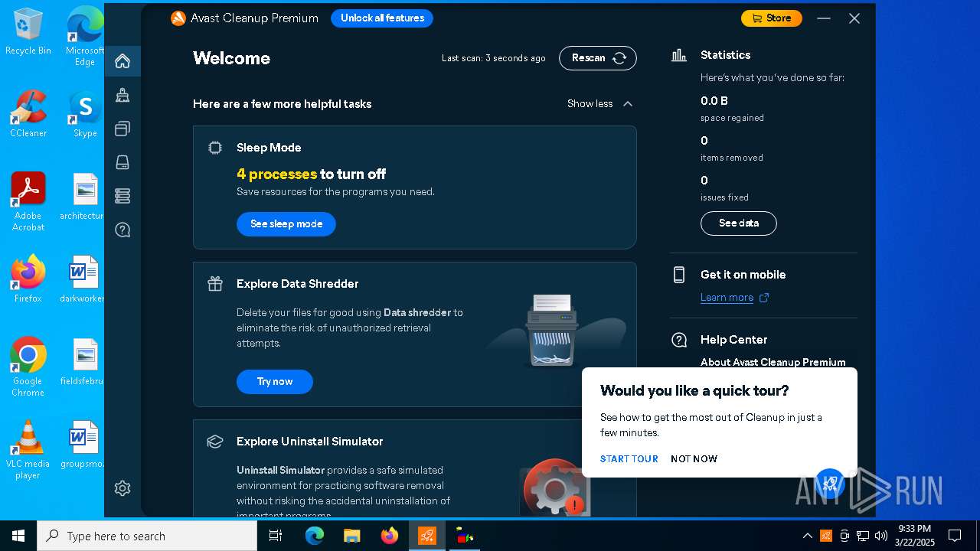Click the external link icon beside Learn more
Viewport: 980px width, 551px height.
tap(763, 298)
